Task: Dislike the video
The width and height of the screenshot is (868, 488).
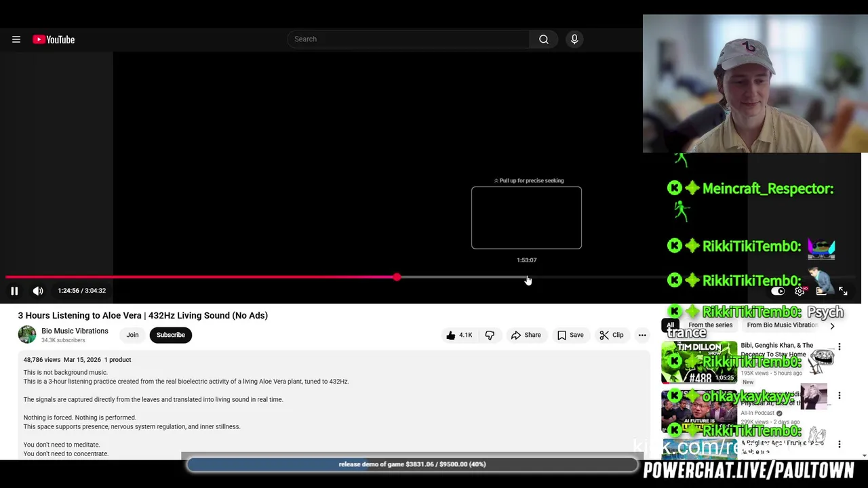Action: (490, 335)
